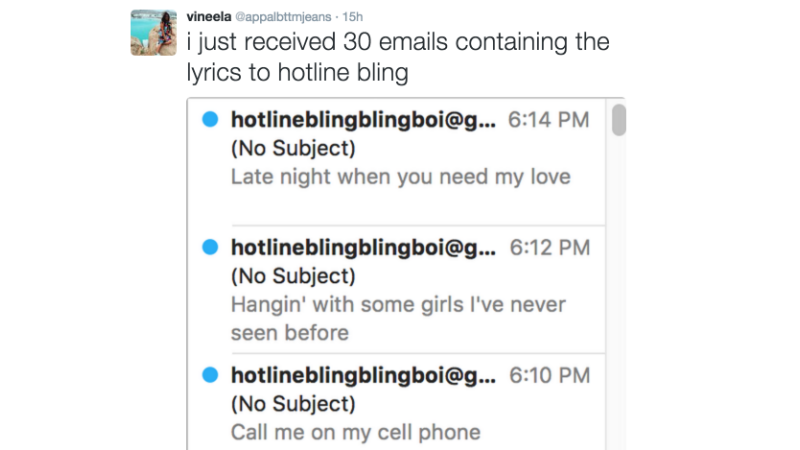Click vineela's profile avatar thumbnail
This screenshot has width=800, height=450.
tap(154, 33)
